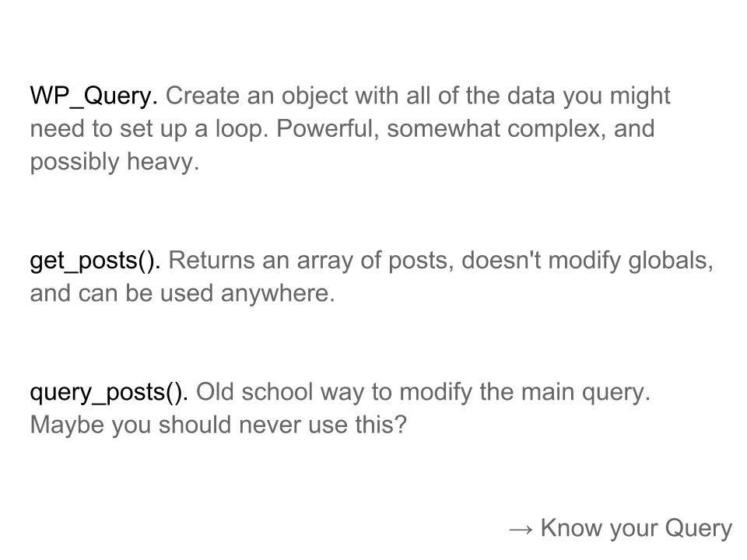
Task: Click the words 'need to set up a loop.'
Action: tap(149, 129)
